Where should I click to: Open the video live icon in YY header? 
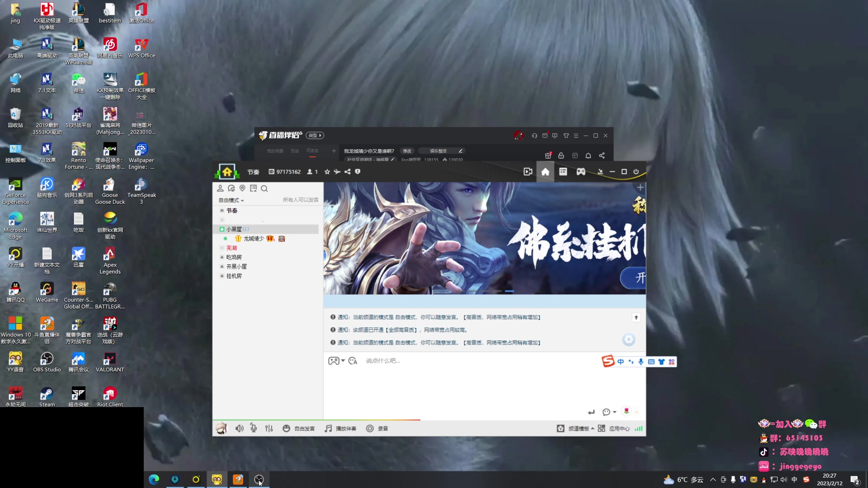point(528,172)
